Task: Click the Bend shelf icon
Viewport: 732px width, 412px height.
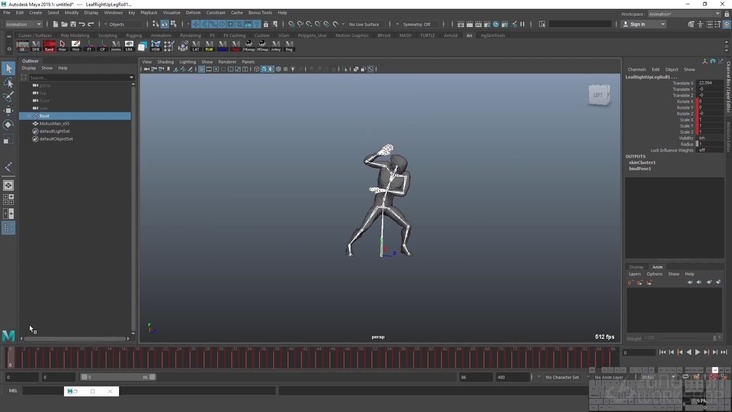Action: point(49,45)
